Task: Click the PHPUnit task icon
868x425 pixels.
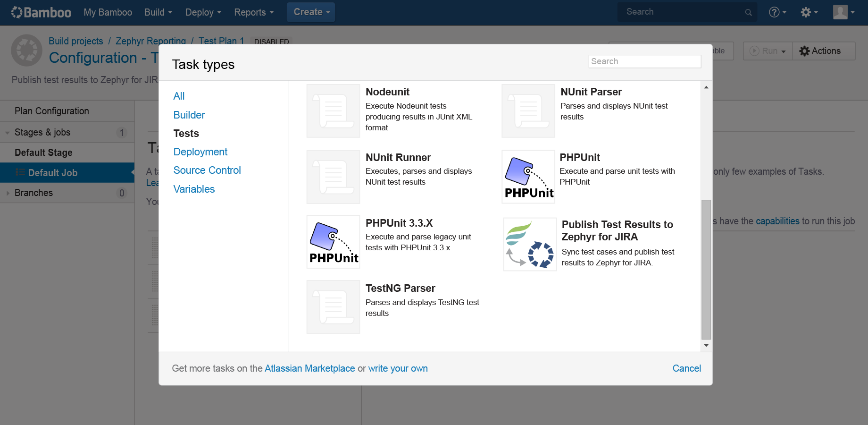Action: [x=528, y=177]
